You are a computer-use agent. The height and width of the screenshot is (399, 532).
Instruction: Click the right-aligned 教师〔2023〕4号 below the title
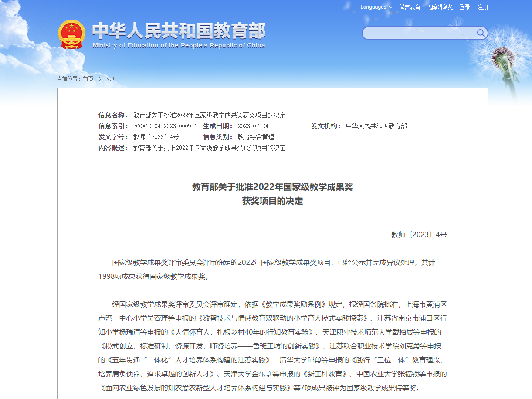pyautogui.click(x=419, y=235)
